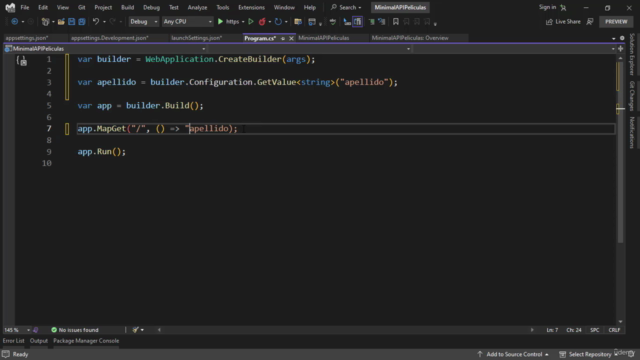This screenshot has width=640, height=360.
Task: Click the code cleanup broom icon
Action: (x=136, y=330)
